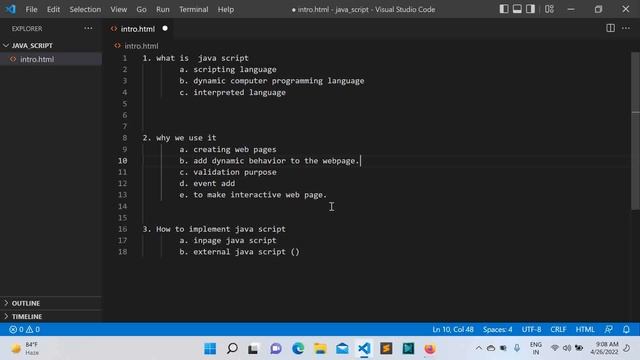Click Ln 10, Col 48 indicator
Viewport: 640px width, 360px height.
coord(453,329)
